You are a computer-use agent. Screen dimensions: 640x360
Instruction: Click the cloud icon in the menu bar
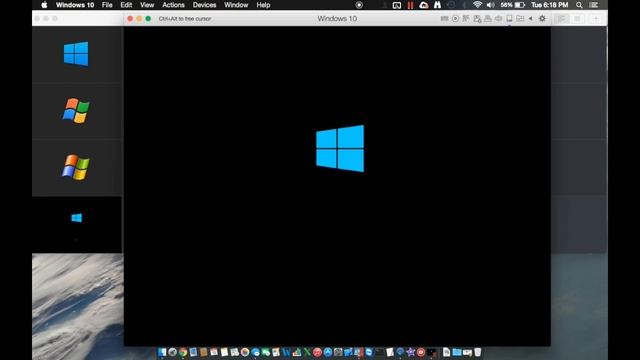(424, 5)
